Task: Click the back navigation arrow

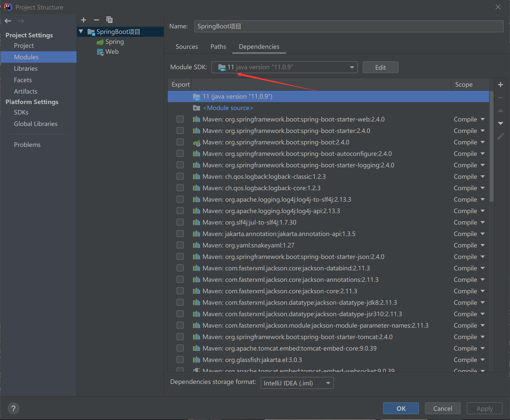Action: point(8,21)
